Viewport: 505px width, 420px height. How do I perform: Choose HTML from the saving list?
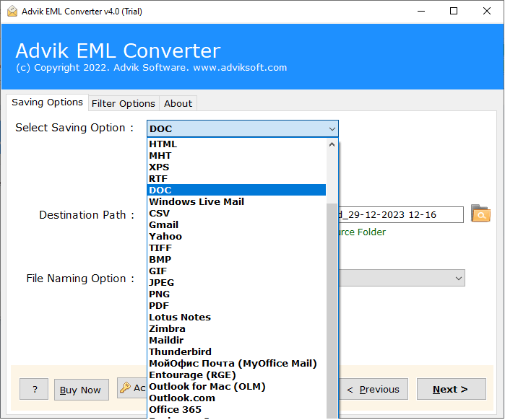tap(236, 144)
